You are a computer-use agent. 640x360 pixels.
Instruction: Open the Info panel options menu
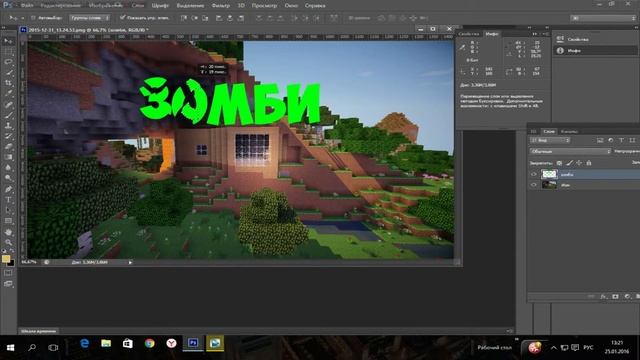(546, 34)
